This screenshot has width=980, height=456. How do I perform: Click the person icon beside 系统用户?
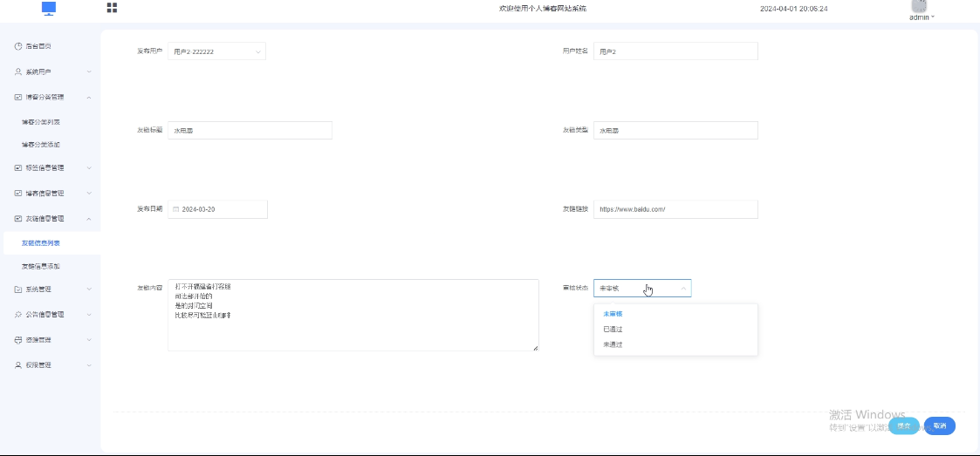pyautogui.click(x=18, y=71)
